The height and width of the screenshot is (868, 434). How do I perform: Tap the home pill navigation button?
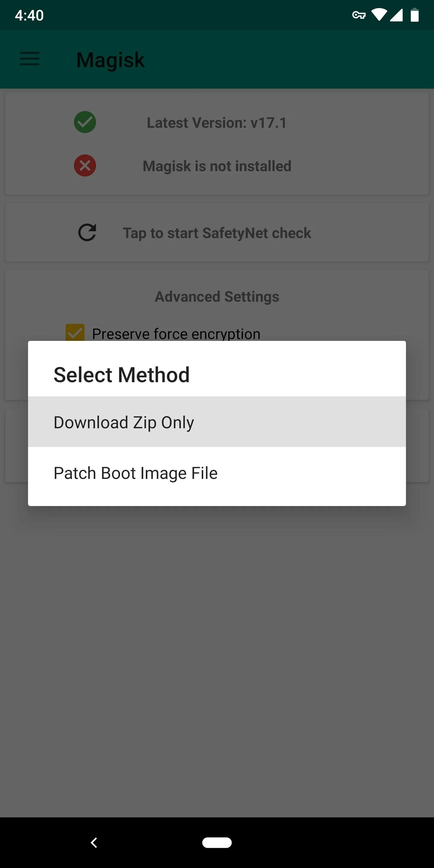pyautogui.click(x=217, y=842)
